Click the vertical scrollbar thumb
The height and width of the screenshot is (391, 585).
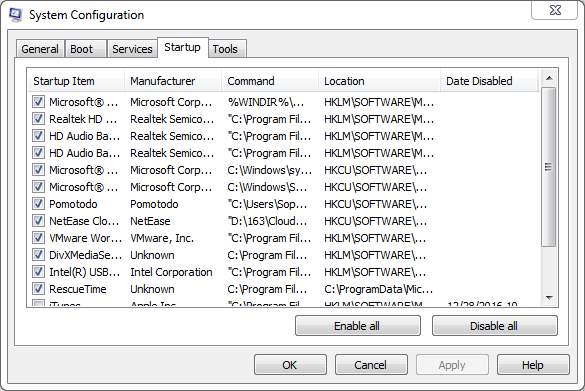[x=549, y=167]
